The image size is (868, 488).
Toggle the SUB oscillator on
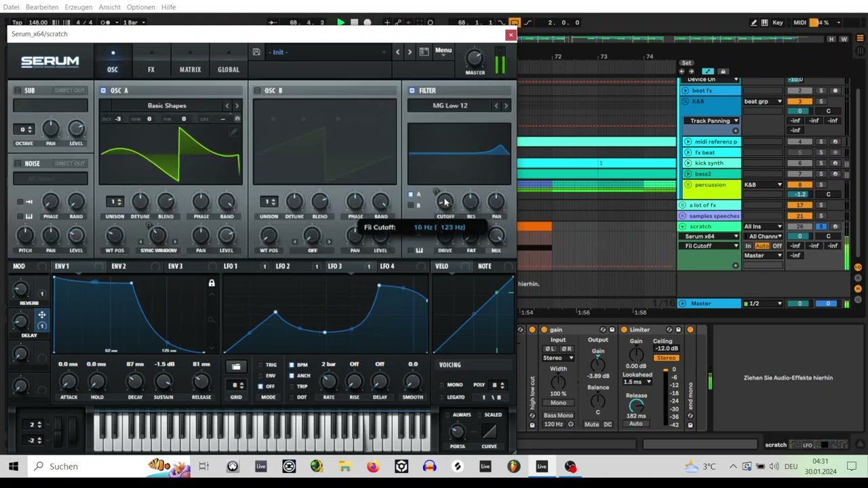(18, 90)
